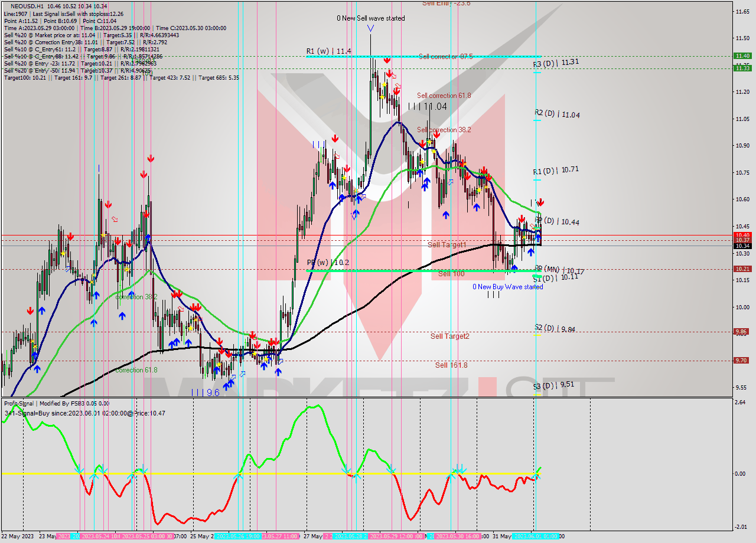The width and height of the screenshot is (756, 543).
Task: Click the '27 May' date label
Action: coord(312,537)
